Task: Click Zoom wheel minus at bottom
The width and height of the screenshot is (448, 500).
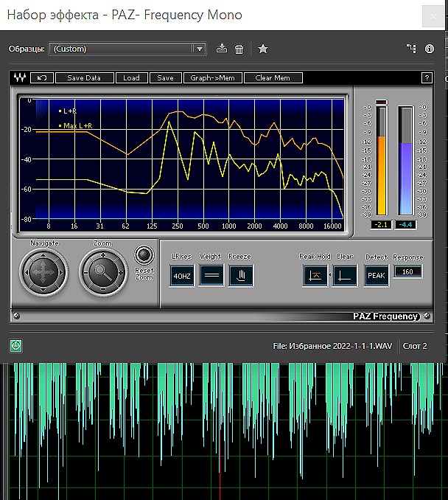Action: coord(103,290)
